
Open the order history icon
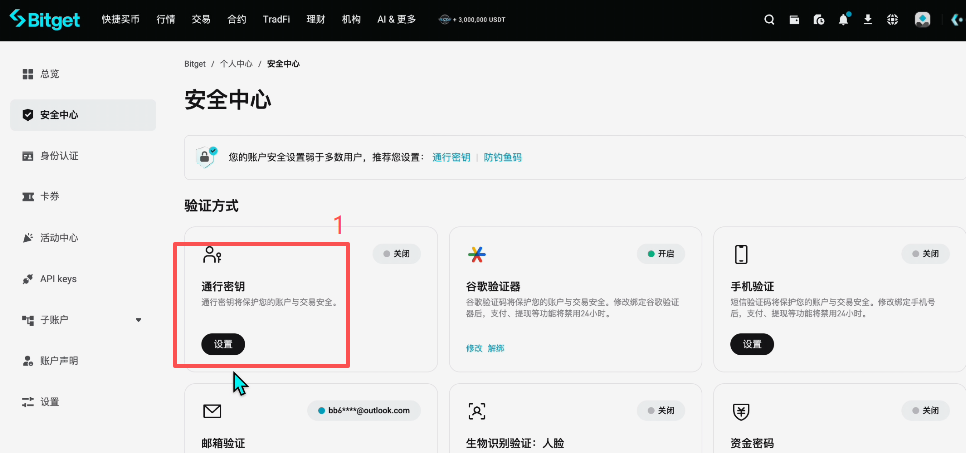pos(819,20)
